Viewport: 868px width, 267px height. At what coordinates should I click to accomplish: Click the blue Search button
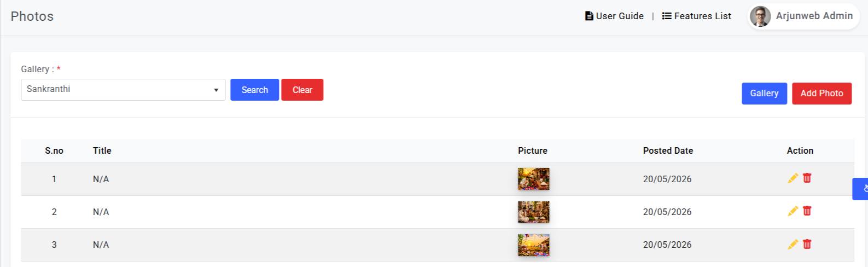[x=254, y=90]
